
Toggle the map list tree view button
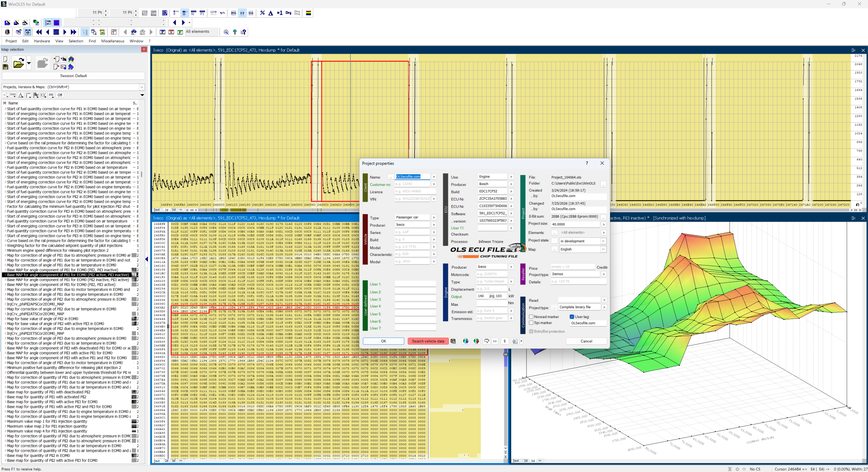click(x=85, y=32)
